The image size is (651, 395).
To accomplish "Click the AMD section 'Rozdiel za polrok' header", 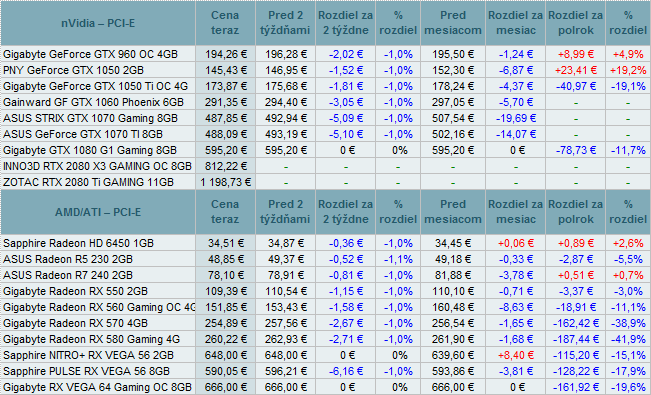I will (x=575, y=212).
